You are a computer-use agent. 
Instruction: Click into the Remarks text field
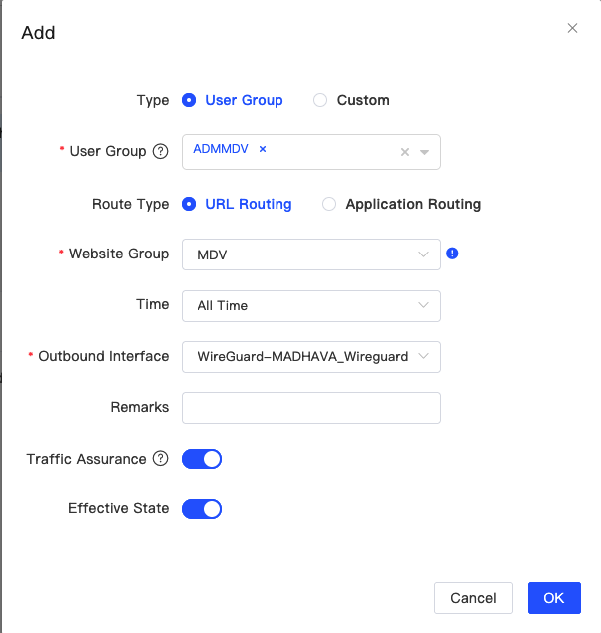pos(311,408)
